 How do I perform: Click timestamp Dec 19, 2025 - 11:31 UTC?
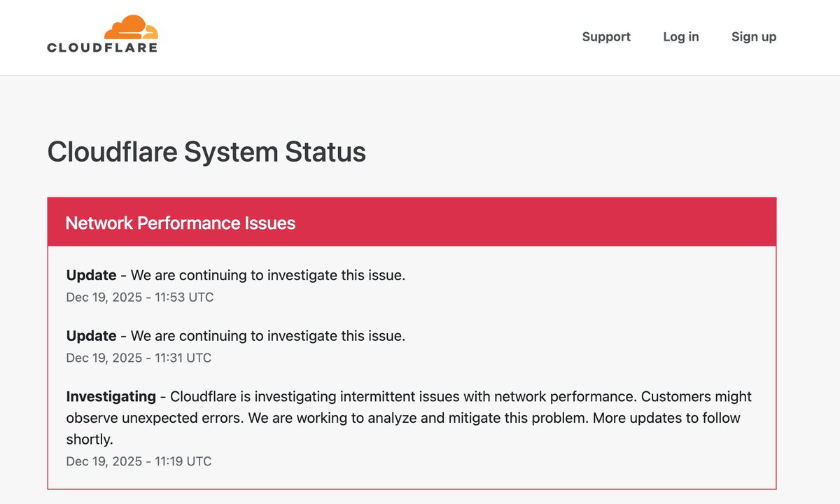click(139, 358)
